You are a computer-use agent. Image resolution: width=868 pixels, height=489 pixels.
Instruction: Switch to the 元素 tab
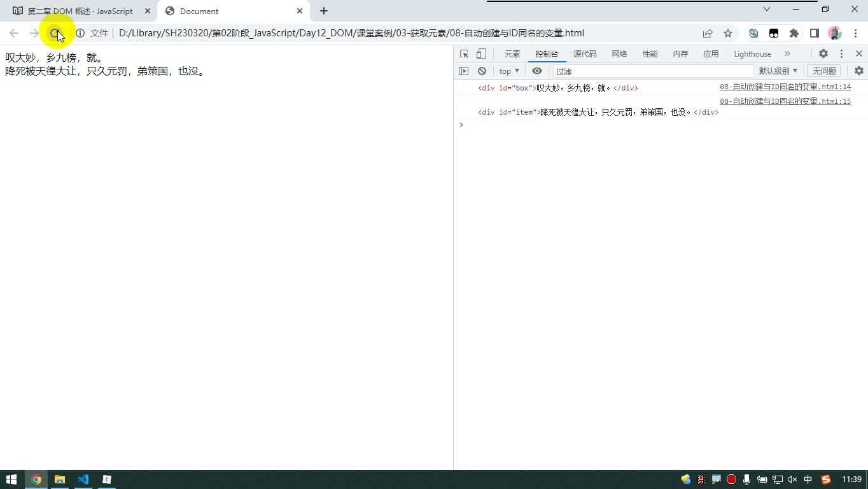click(512, 54)
